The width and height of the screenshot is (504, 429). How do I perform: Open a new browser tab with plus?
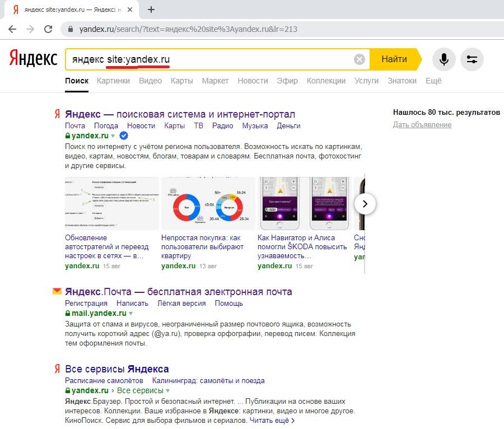(151, 10)
